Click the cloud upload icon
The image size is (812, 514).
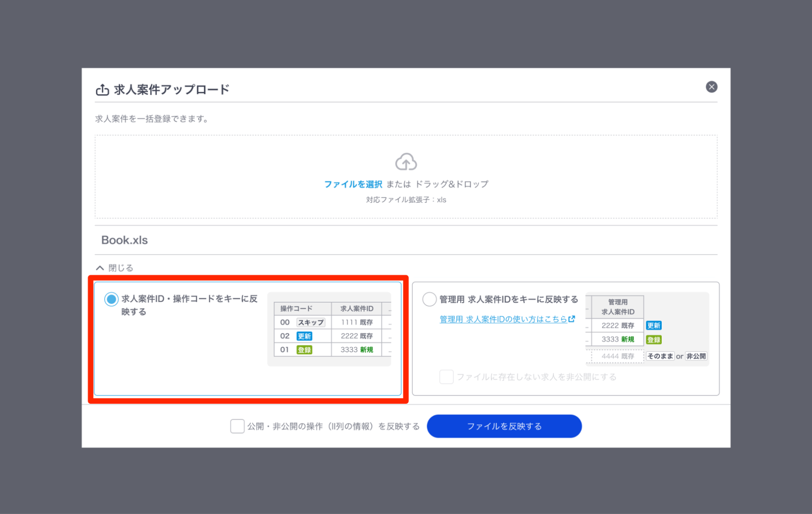tap(406, 162)
